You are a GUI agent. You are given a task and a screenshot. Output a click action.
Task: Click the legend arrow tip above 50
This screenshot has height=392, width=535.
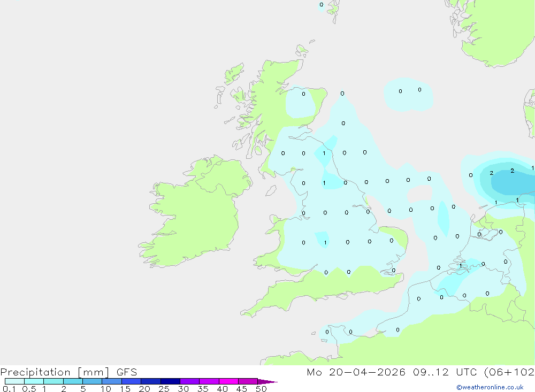coord(268,382)
